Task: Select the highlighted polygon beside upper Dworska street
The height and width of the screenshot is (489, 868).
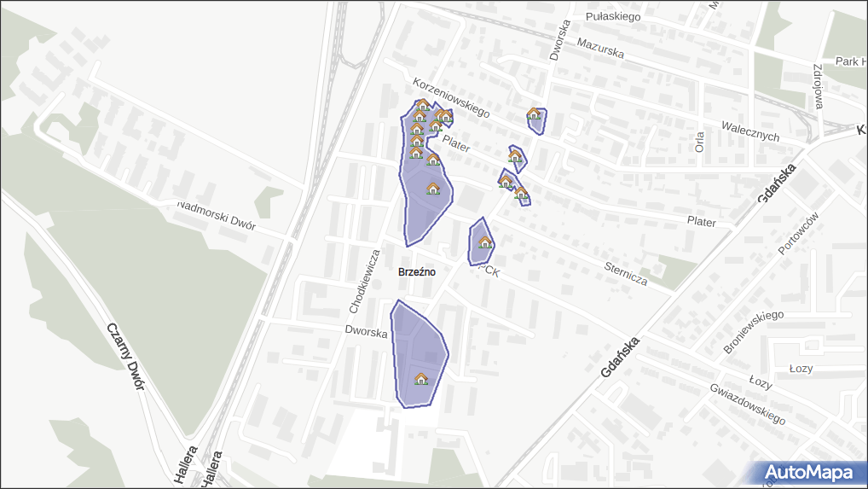Action: 537,122
